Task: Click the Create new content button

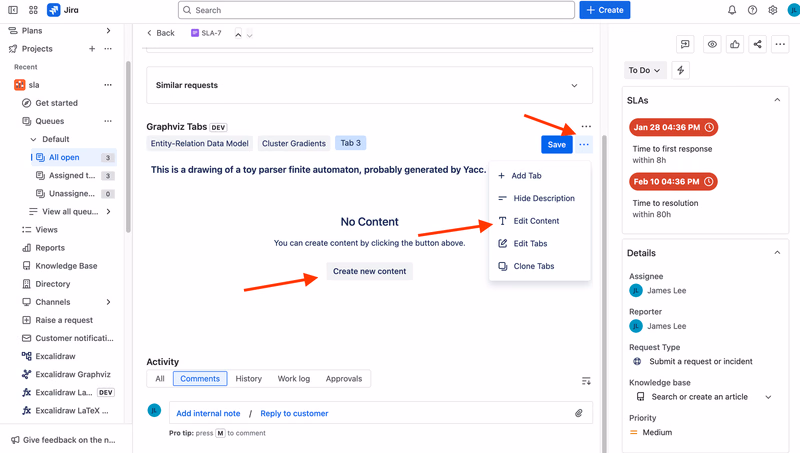Action: pos(370,271)
